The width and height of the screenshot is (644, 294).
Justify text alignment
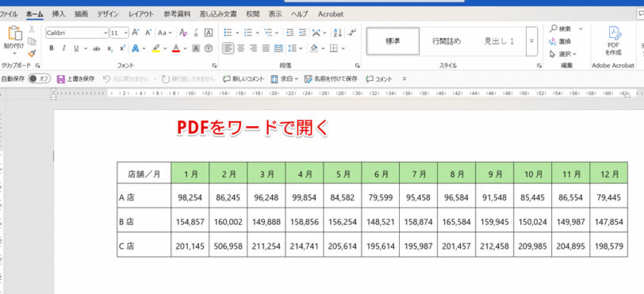coord(266,48)
